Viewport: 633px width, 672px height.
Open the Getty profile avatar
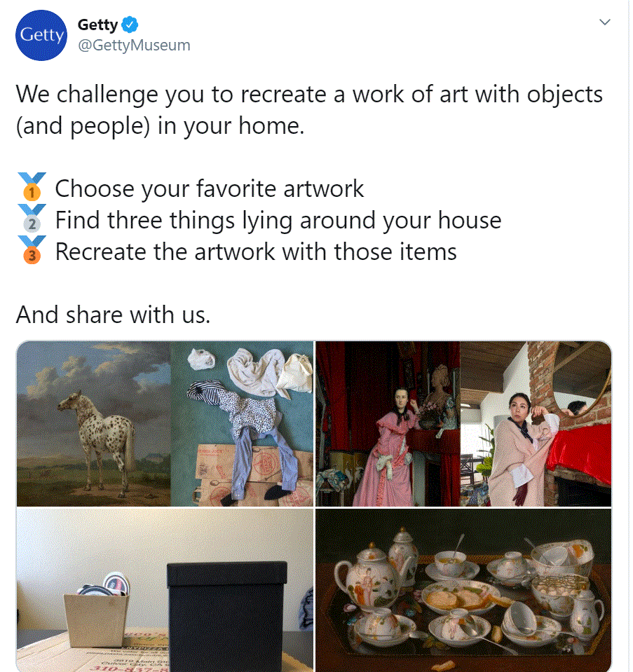tap(41, 35)
